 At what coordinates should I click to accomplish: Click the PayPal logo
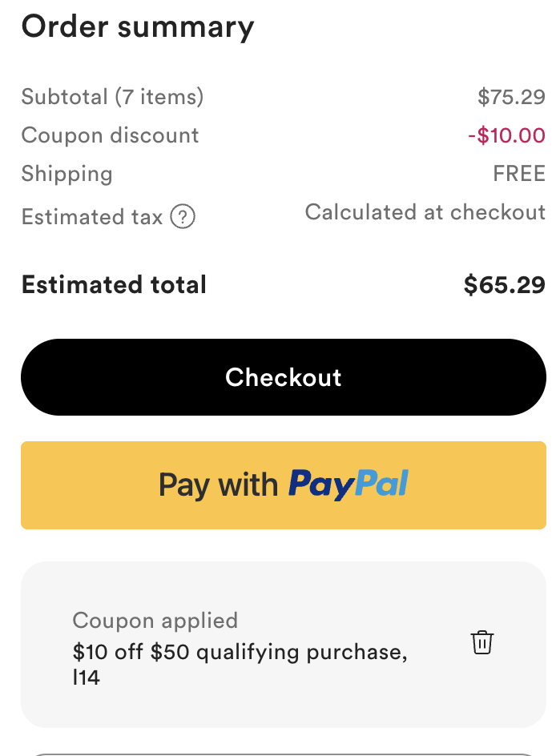tap(349, 485)
